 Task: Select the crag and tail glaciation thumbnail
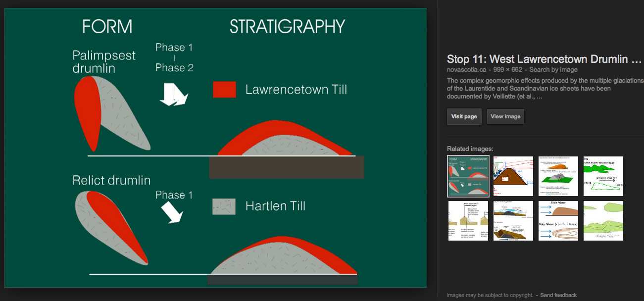tap(513, 221)
